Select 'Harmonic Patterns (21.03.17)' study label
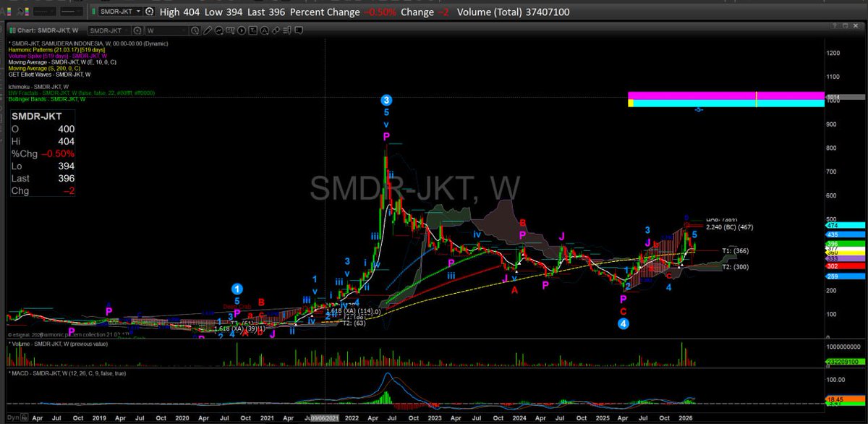Viewport: 868px width, 424px height. tap(56, 50)
